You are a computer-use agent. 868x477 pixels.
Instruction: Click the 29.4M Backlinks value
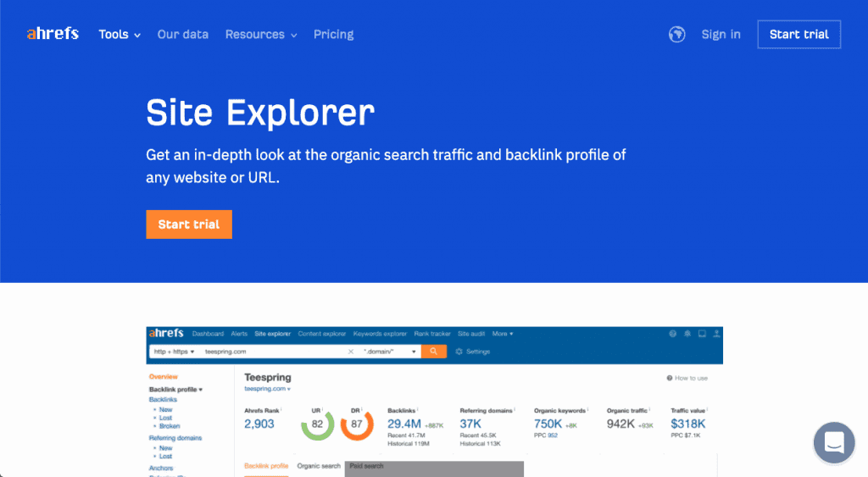(404, 424)
